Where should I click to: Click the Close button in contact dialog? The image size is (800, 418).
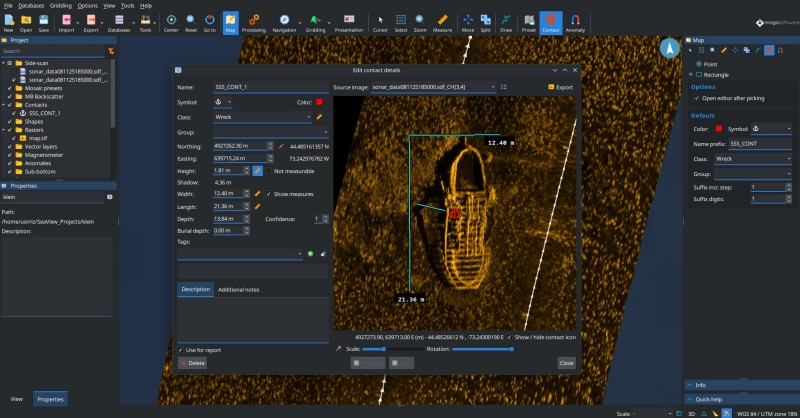click(x=566, y=363)
